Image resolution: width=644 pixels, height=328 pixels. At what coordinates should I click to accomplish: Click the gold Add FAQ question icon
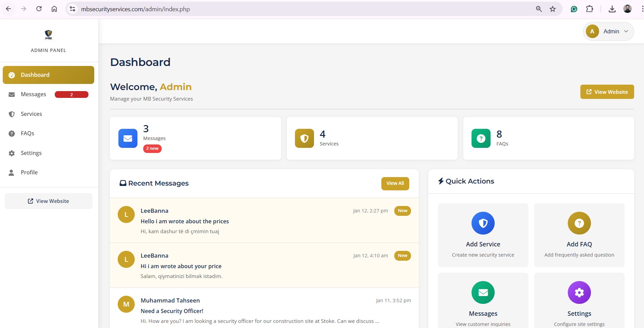[579, 223]
